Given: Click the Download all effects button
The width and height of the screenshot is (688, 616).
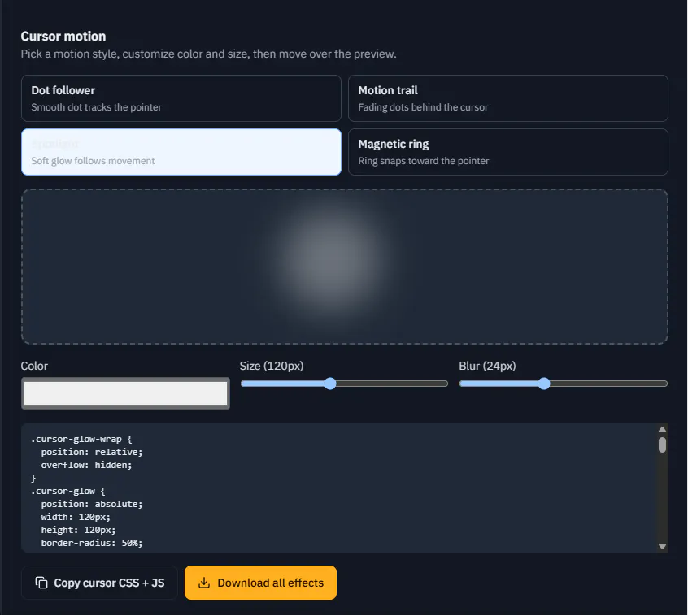Looking at the screenshot, I should (260, 582).
